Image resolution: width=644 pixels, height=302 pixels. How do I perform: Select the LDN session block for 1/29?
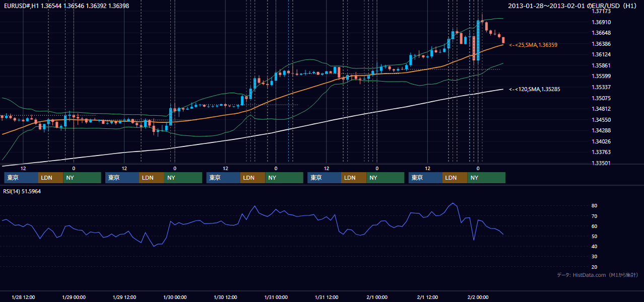point(152,178)
